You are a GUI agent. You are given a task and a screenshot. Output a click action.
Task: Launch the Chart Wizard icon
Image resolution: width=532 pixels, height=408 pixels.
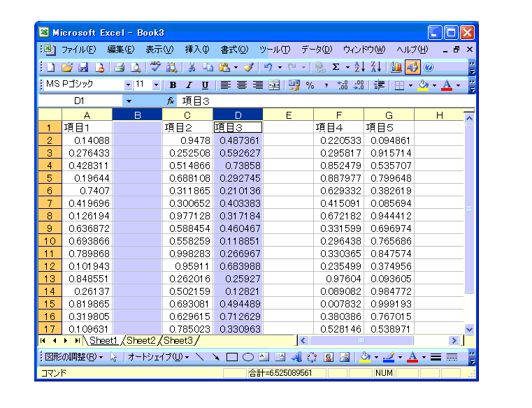[396, 67]
